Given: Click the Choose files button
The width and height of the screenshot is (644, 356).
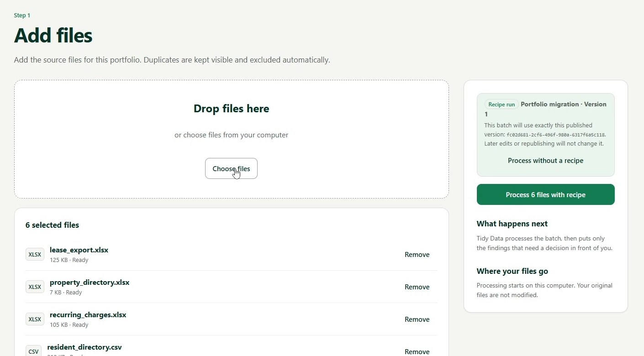Looking at the screenshot, I should 231,168.
